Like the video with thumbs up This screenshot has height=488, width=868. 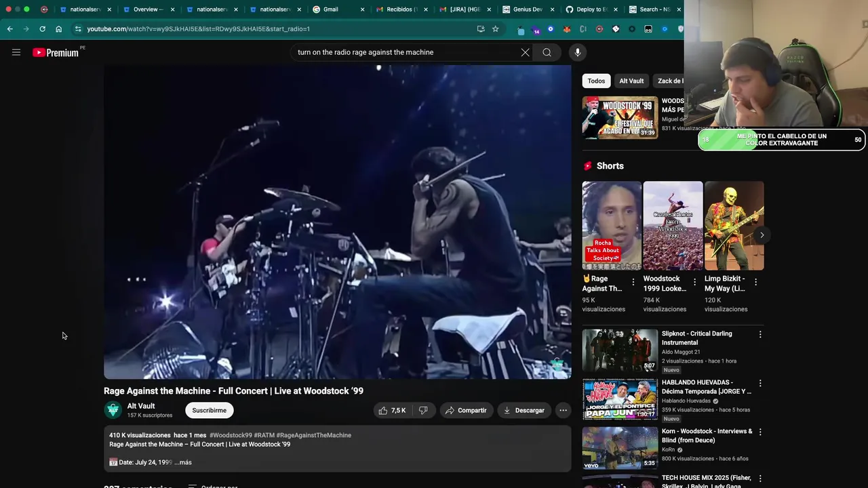point(392,410)
